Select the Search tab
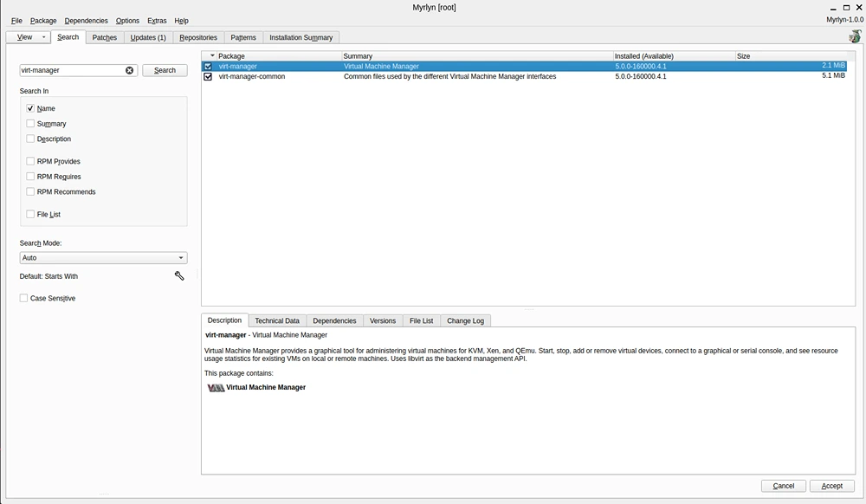The height and width of the screenshot is (504, 866). point(68,37)
